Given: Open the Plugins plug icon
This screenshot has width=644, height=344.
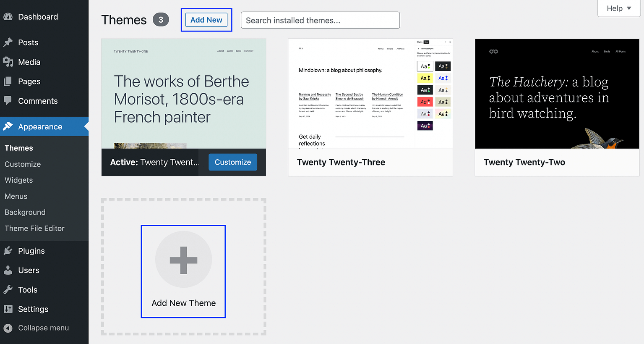Looking at the screenshot, I should [8, 250].
